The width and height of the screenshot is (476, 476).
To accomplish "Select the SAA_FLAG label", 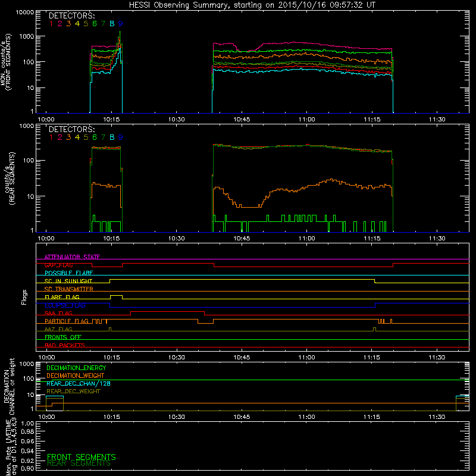I will click(x=58, y=313).
